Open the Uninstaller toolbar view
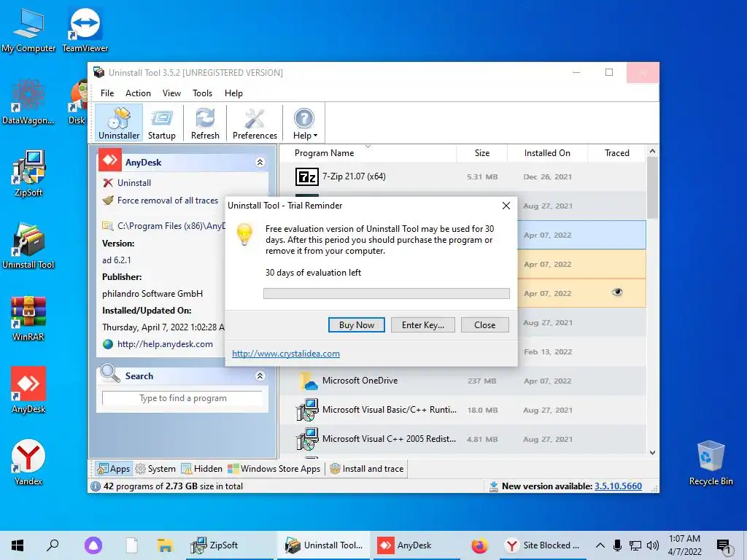Image resolution: width=747 pixels, height=560 pixels. [119, 122]
